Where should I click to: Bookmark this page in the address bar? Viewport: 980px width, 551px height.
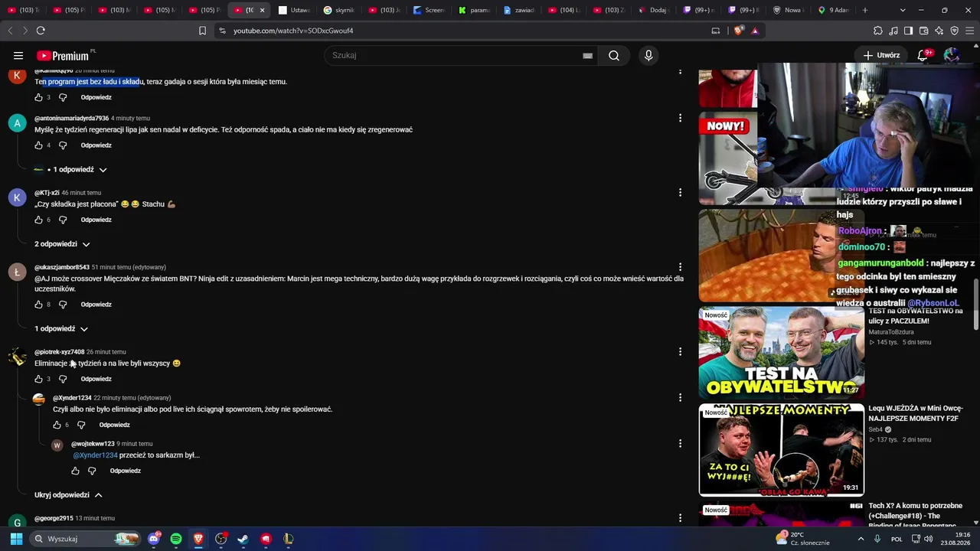[202, 31]
